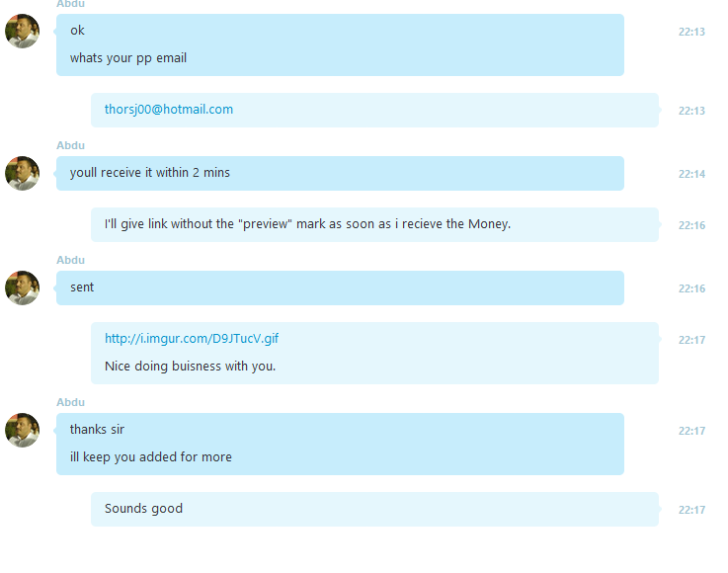Click the Abdu name above 'youll receive it'

(70, 145)
